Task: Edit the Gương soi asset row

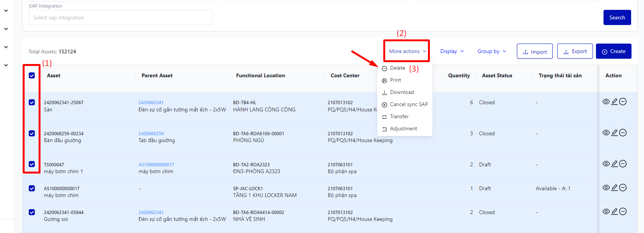Action: coord(614,211)
